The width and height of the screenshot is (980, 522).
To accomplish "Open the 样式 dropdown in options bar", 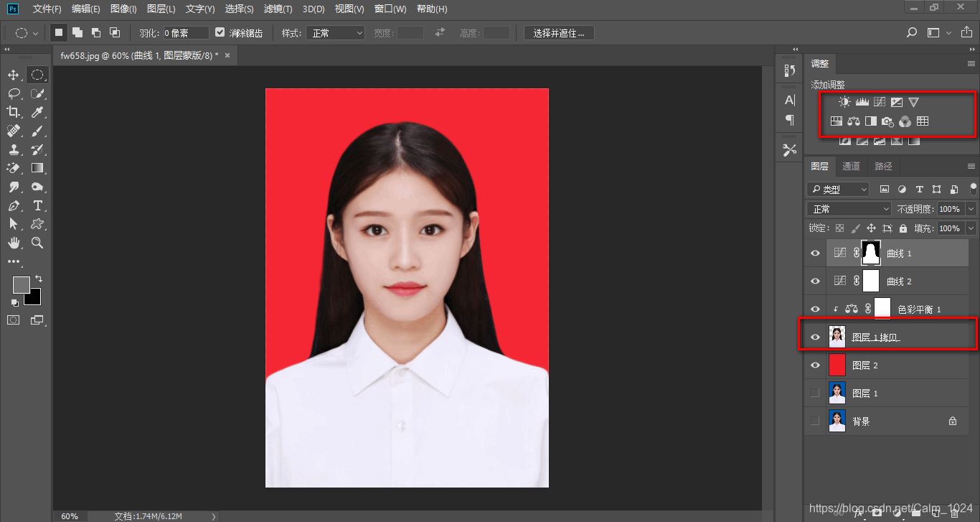I will tap(334, 32).
